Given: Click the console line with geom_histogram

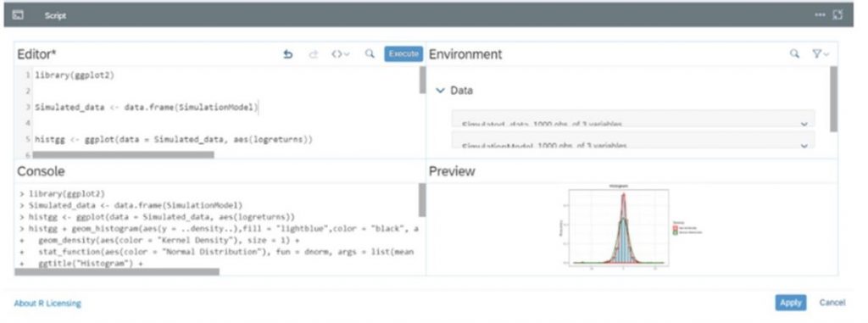Looking at the screenshot, I should [224, 228].
